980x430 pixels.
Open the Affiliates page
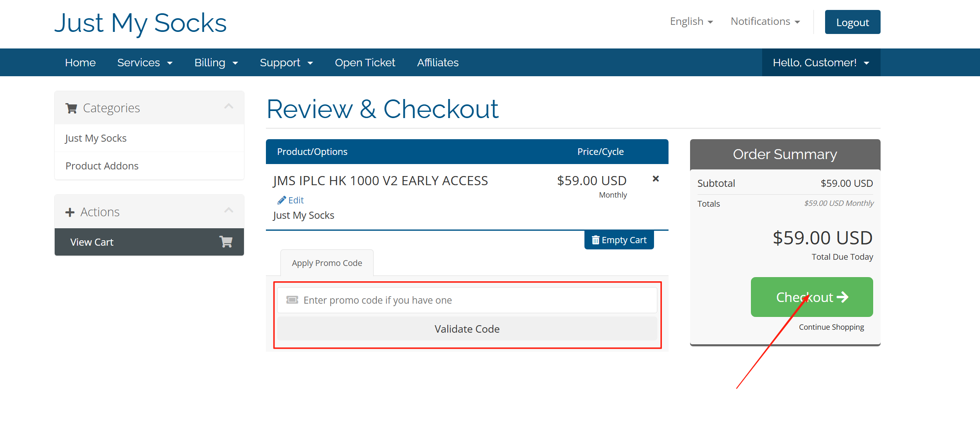tap(438, 63)
